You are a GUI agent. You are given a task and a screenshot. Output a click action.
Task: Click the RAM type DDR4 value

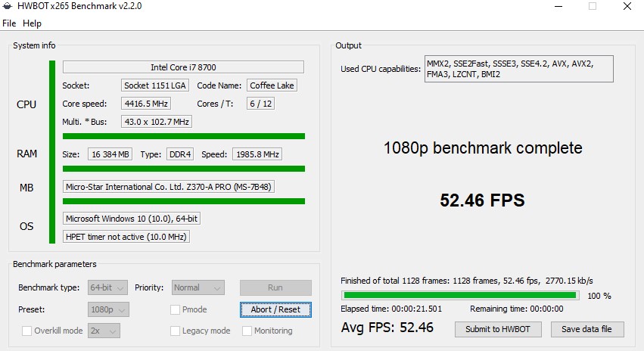(180, 154)
